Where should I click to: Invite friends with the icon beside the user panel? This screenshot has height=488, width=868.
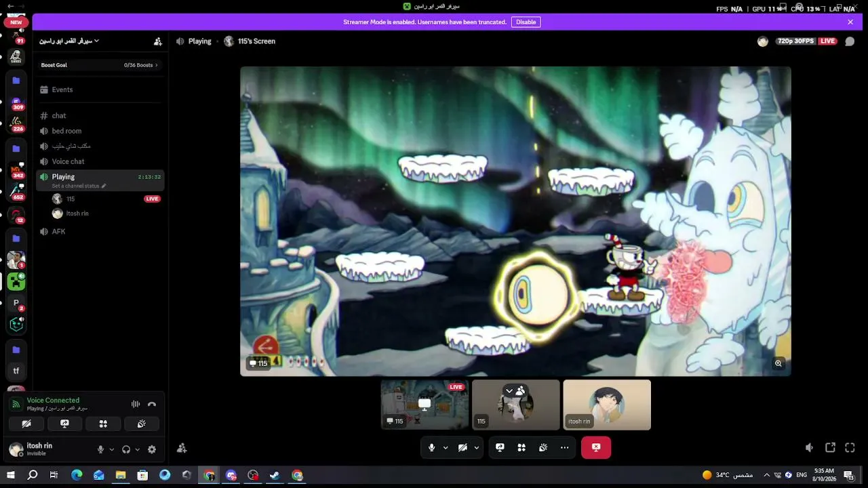click(x=182, y=448)
